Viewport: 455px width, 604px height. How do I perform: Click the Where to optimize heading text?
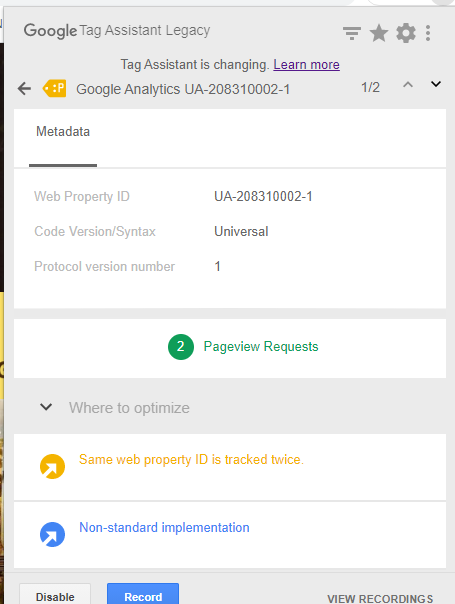point(129,408)
